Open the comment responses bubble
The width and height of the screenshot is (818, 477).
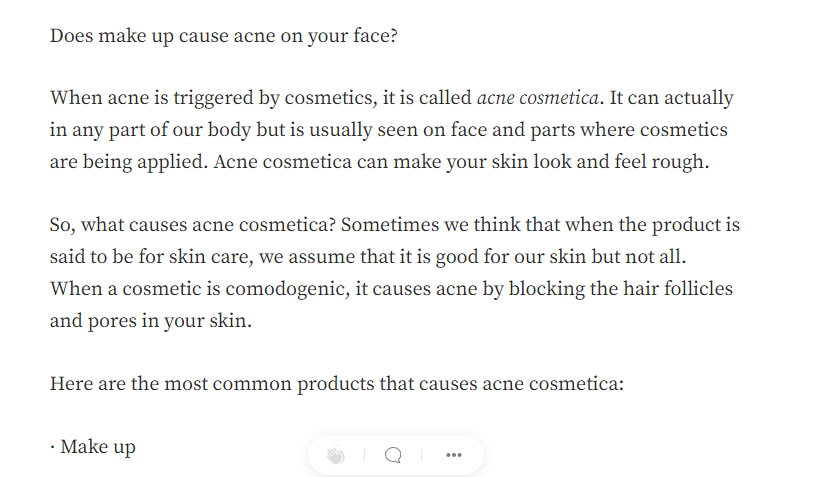coord(393,455)
